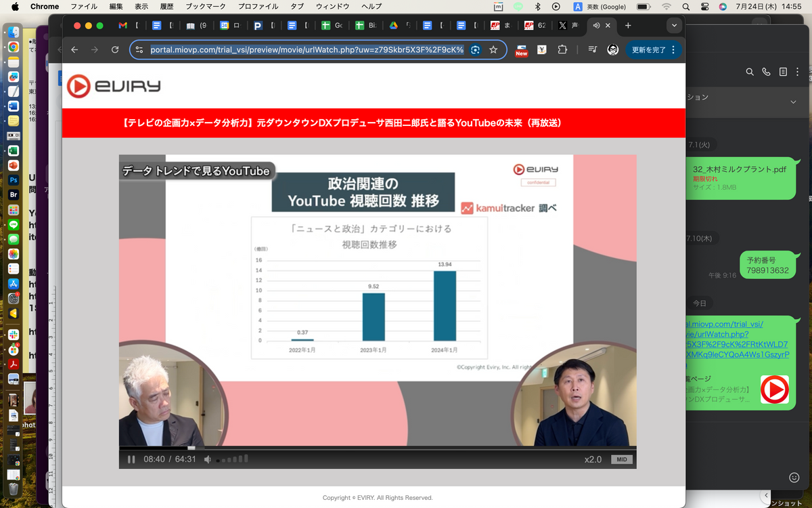
Task: Reload the page in Chrome
Action: click(x=115, y=49)
